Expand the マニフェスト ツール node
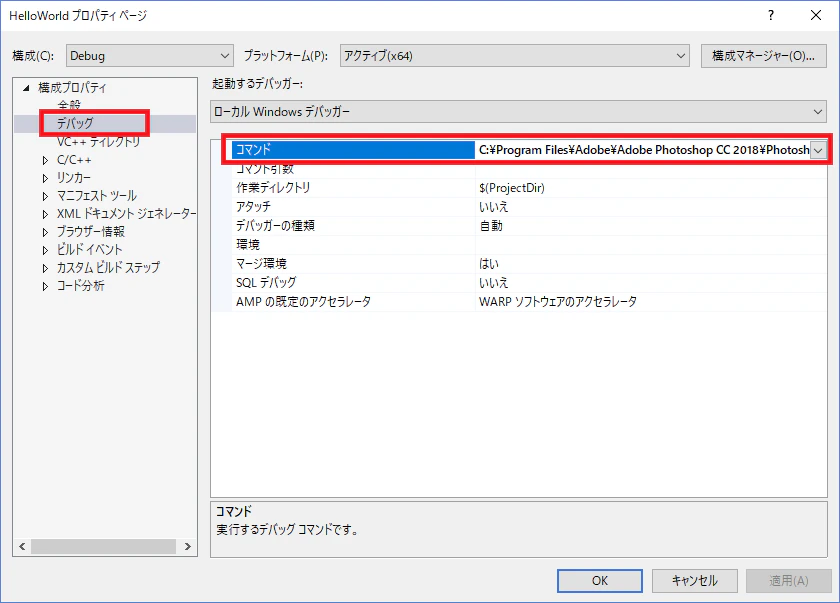The height and width of the screenshot is (603, 840). click(45, 196)
